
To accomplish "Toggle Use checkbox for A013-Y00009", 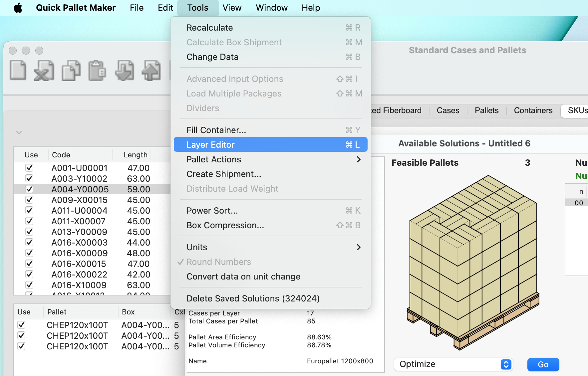I will point(29,232).
